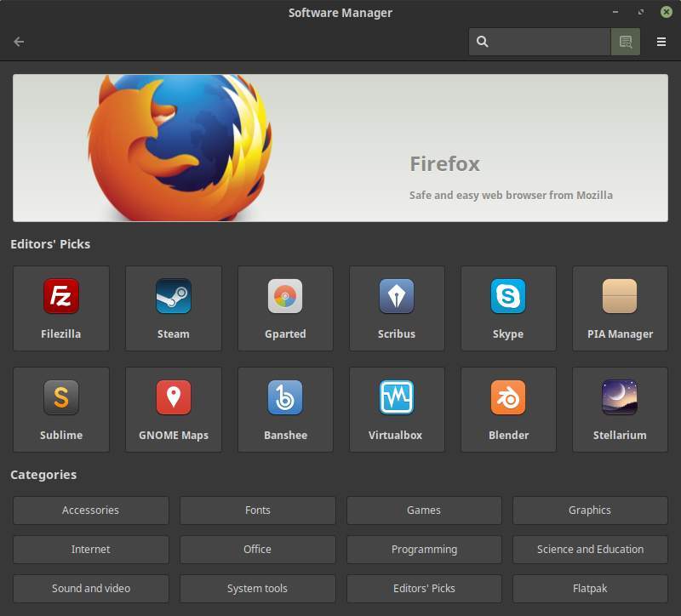681x616 pixels.
Task: Open the Banshee app tile
Action: (x=285, y=409)
